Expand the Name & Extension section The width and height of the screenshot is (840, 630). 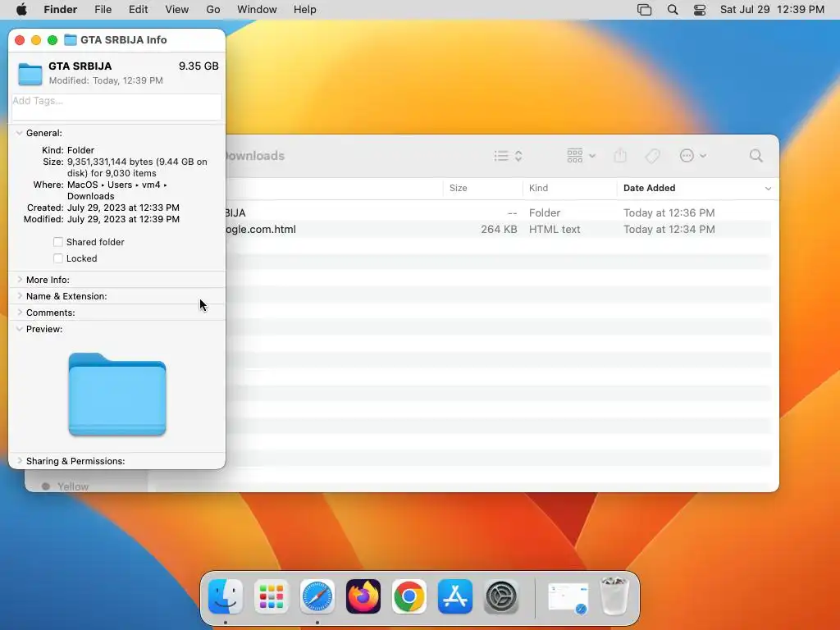(20, 296)
